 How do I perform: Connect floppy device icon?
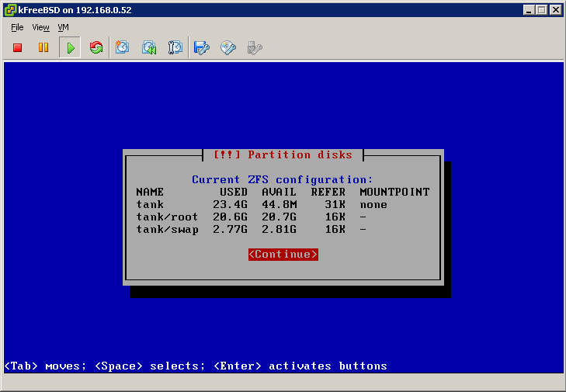coord(201,47)
